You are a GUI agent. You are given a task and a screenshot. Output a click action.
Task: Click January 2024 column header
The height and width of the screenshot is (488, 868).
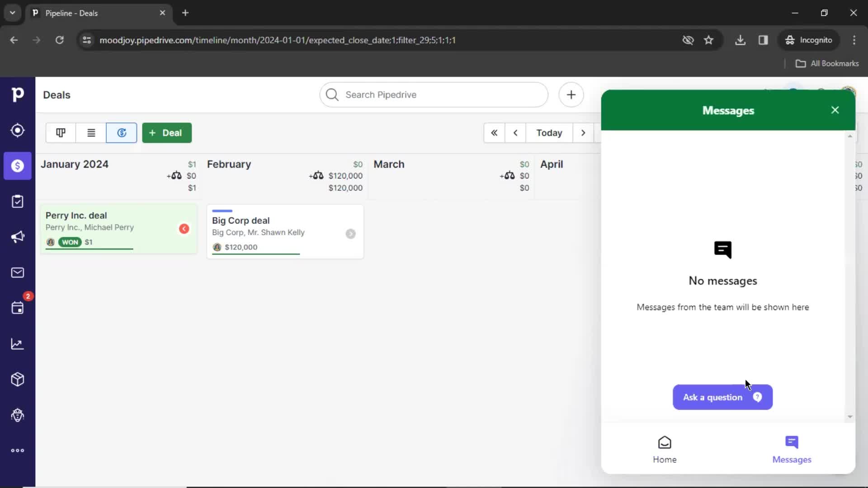(x=75, y=164)
